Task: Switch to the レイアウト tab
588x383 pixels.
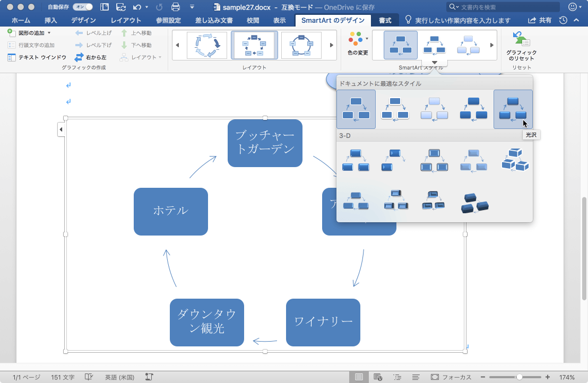Action: [126, 20]
